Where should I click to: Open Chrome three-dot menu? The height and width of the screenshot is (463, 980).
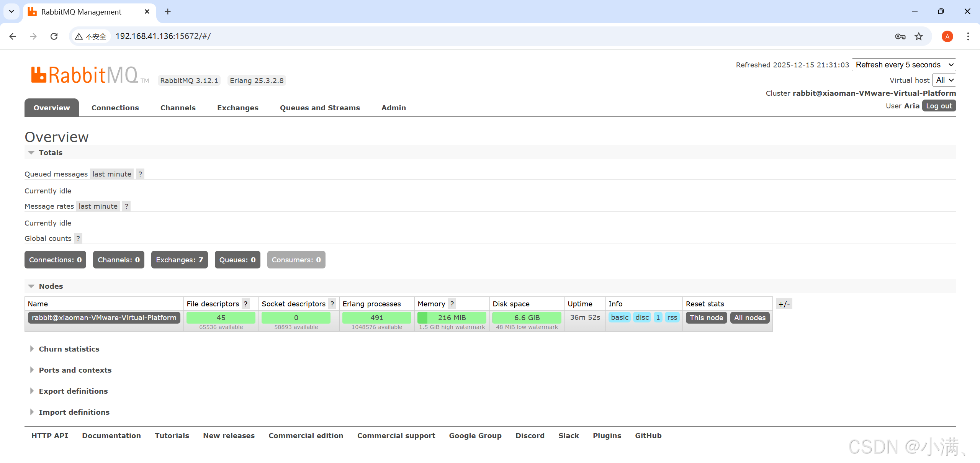click(x=968, y=36)
